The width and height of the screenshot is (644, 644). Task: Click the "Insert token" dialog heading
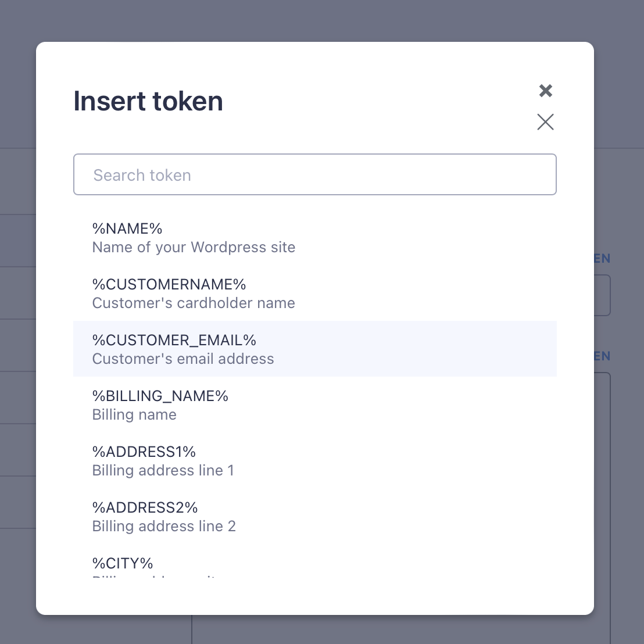148,101
